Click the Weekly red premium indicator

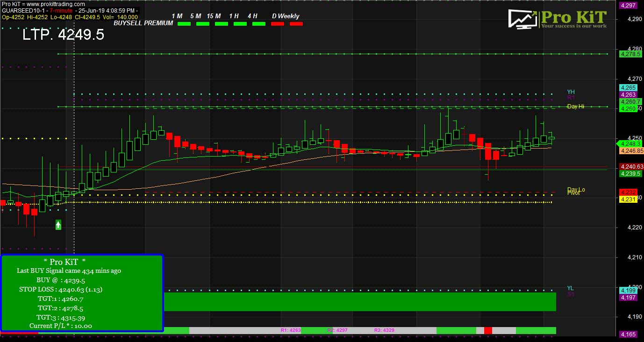pyautogui.click(x=296, y=24)
